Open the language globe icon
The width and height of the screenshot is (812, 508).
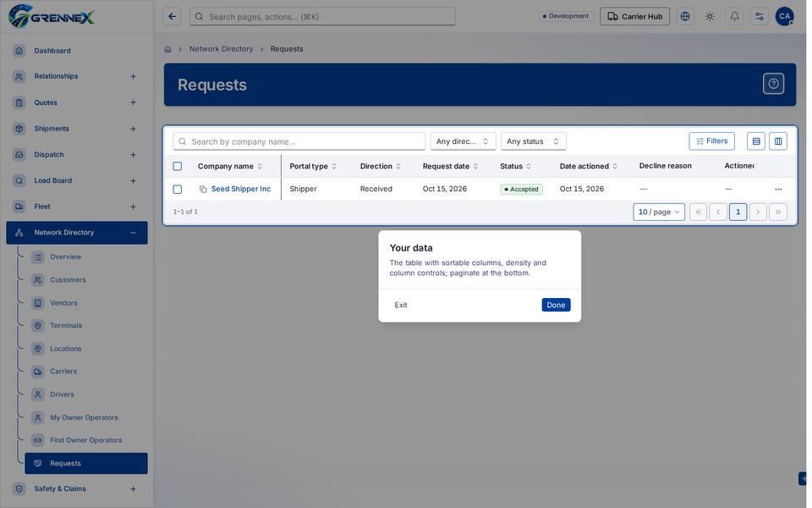(x=685, y=17)
